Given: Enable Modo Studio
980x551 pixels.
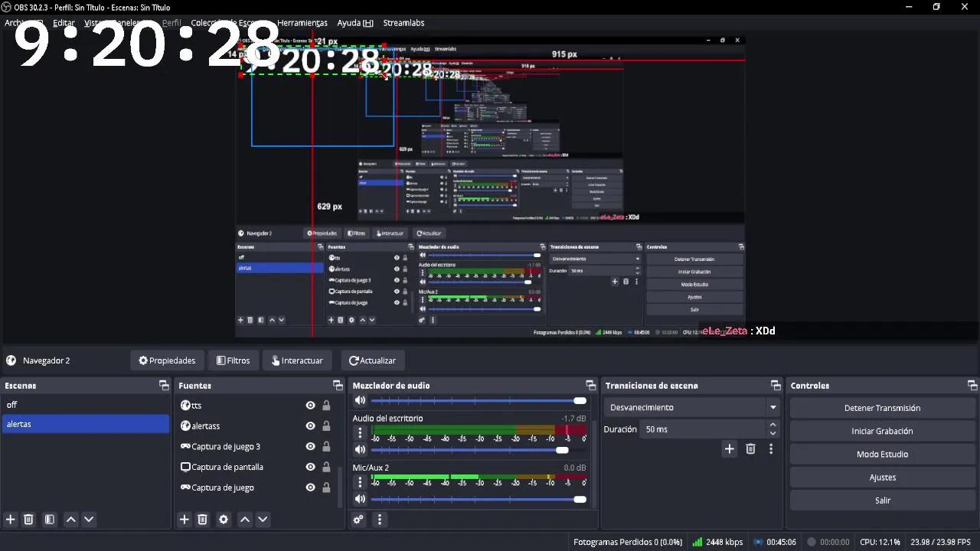Looking at the screenshot, I should (x=882, y=454).
